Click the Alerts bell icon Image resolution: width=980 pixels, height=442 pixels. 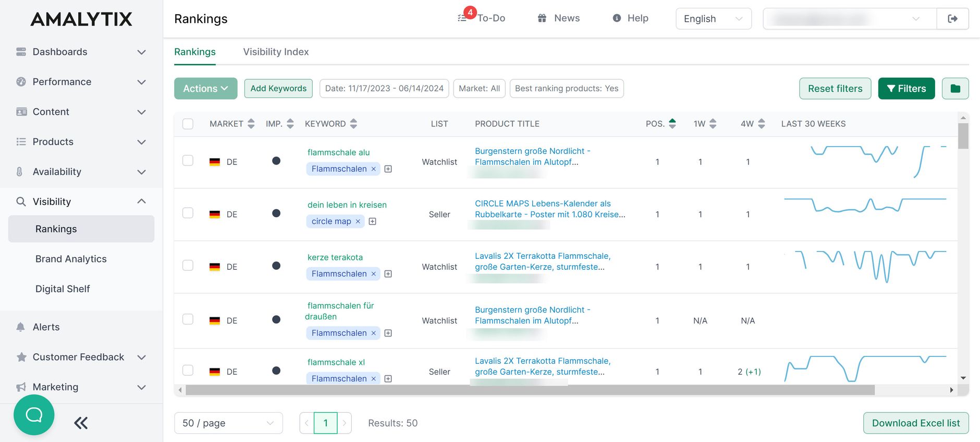21,327
